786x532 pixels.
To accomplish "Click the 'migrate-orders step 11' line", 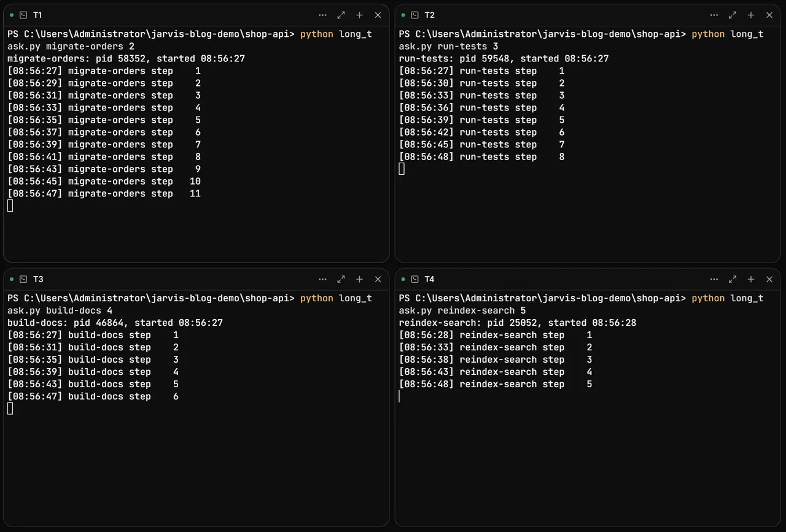I will click(104, 194).
